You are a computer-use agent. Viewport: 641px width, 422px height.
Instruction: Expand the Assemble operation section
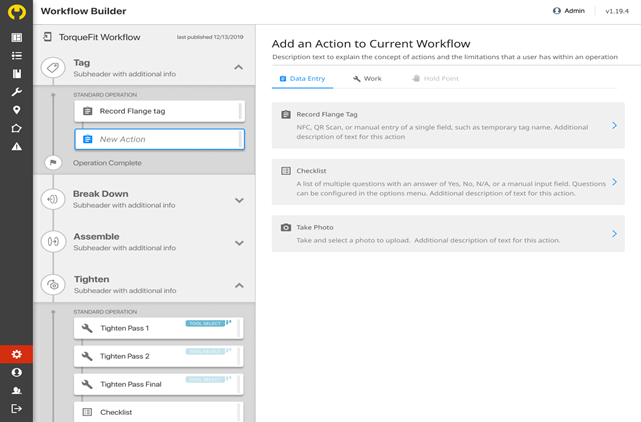pos(239,243)
